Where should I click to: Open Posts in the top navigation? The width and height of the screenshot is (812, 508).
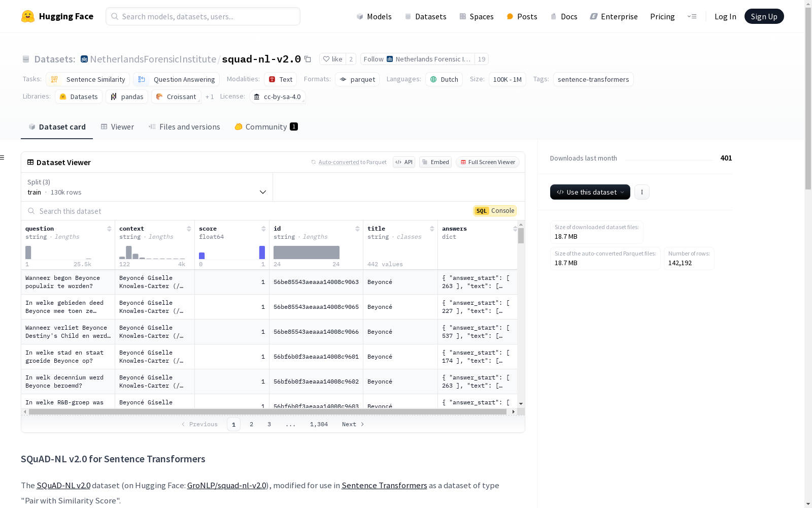click(522, 16)
